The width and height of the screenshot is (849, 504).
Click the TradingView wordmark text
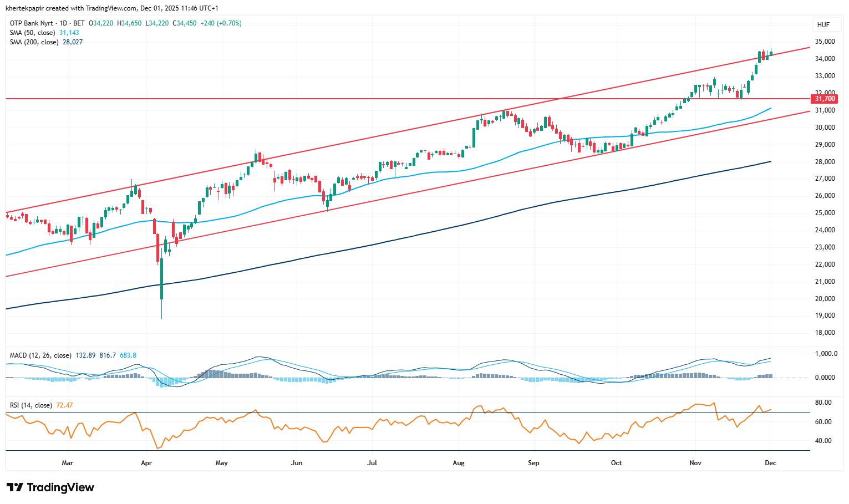coord(60,487)
